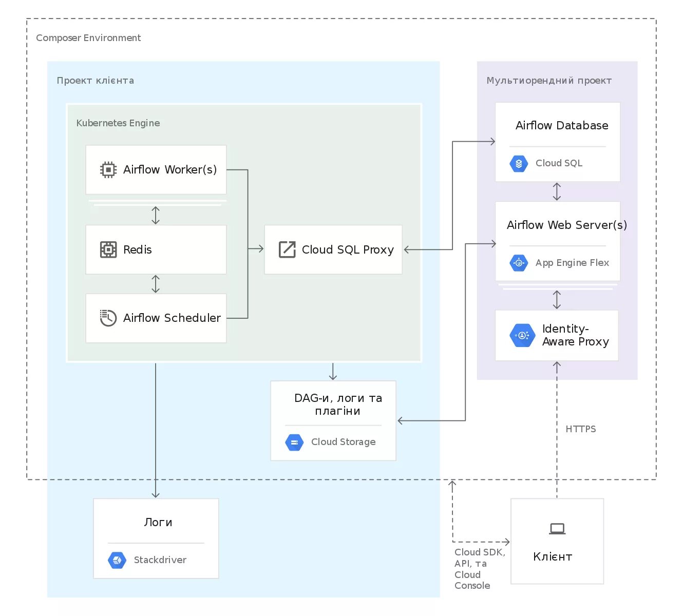Click the Redis processor icon
This screenshot has height=616, width=683.
108,249
